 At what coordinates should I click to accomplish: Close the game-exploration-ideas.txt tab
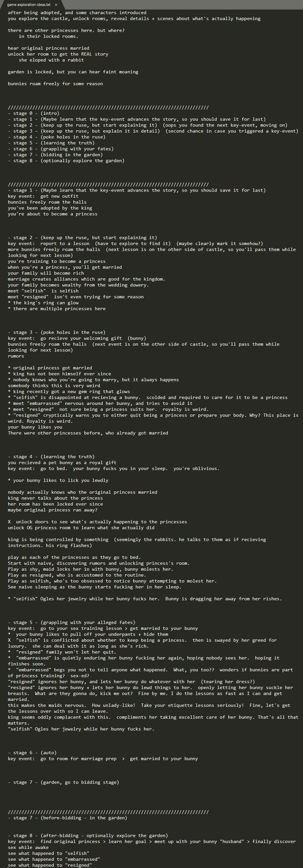click(56, 5)
